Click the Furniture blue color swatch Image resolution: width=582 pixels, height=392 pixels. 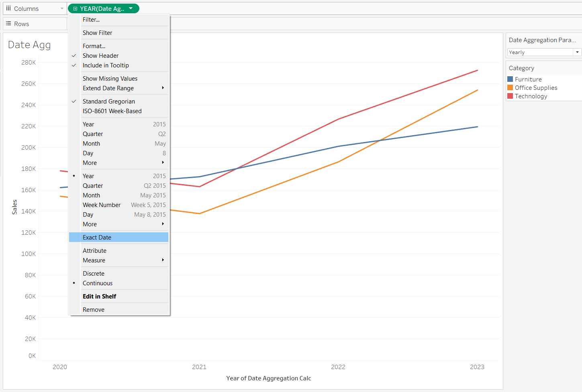510,79
